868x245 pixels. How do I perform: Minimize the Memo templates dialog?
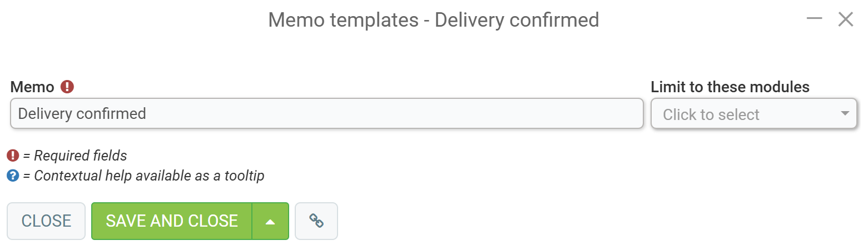[x=815, y=19]
